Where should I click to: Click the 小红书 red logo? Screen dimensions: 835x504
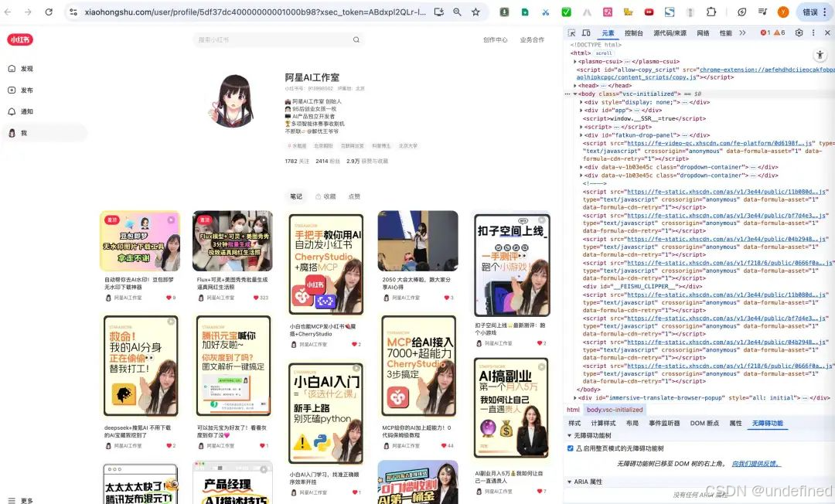point(20,39)
